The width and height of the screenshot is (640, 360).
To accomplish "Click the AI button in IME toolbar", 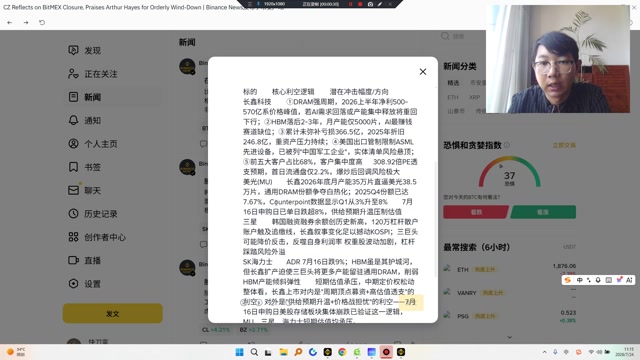I will tap(629, 280).
